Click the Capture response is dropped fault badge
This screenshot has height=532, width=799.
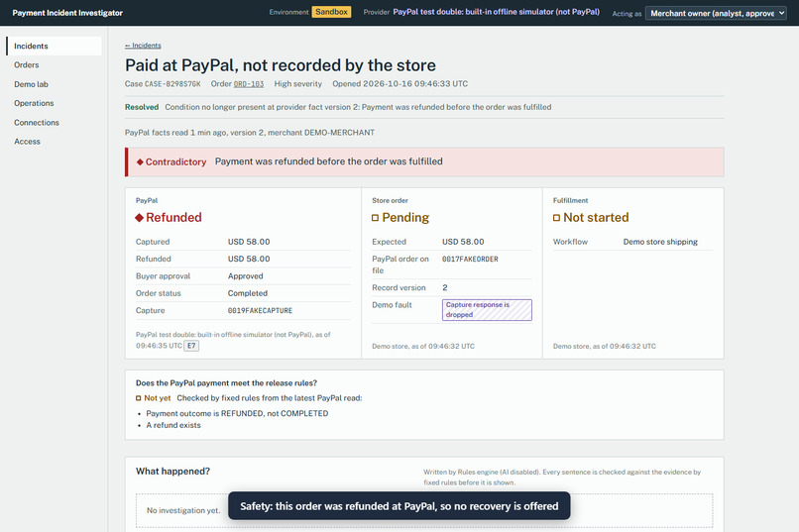(487, 309)
